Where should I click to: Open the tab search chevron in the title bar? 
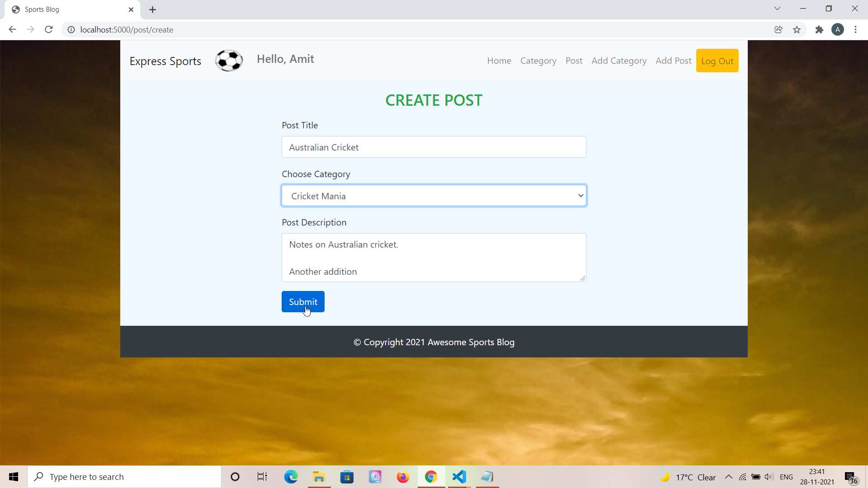777,9
